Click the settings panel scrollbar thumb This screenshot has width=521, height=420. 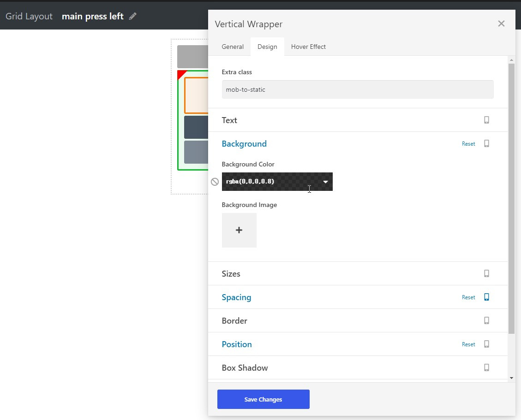(511, 199)
